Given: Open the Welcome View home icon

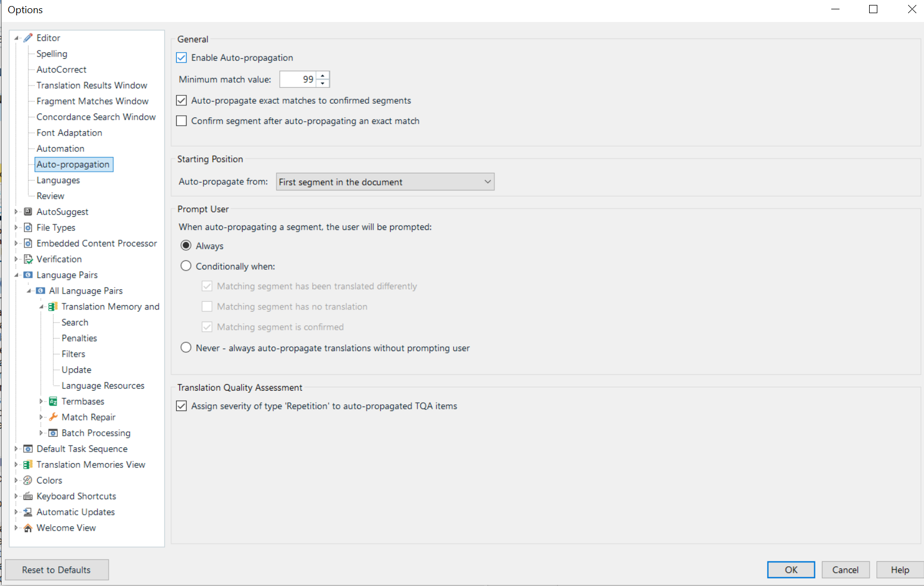Looking at the screenshot, I should click(x=28, y=527).
